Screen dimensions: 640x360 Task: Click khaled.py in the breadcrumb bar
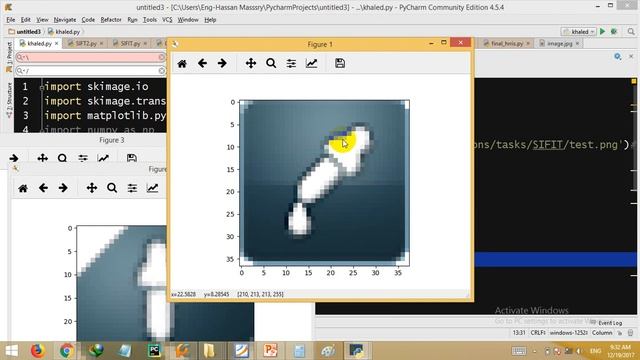(x=64, y=31)
